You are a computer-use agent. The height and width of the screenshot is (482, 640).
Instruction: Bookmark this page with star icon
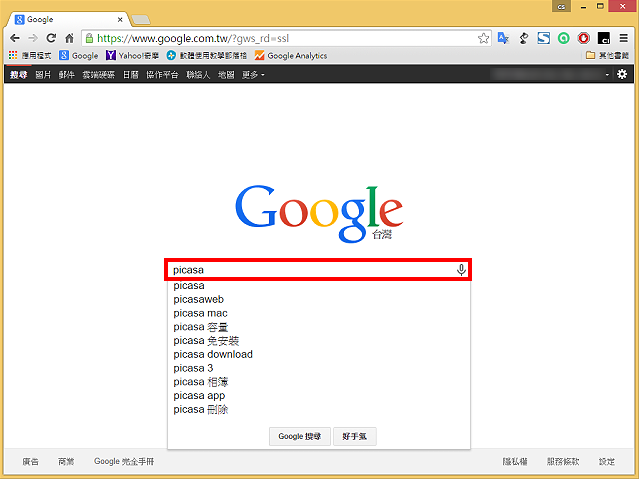point(483,38)
